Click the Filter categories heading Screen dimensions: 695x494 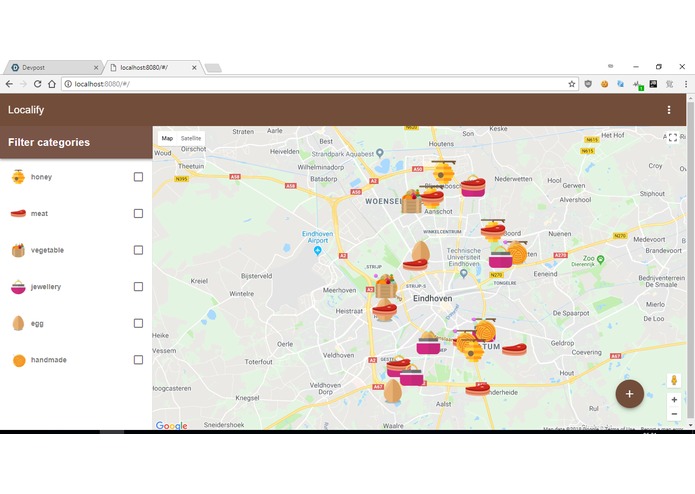[x=49, y=142]
